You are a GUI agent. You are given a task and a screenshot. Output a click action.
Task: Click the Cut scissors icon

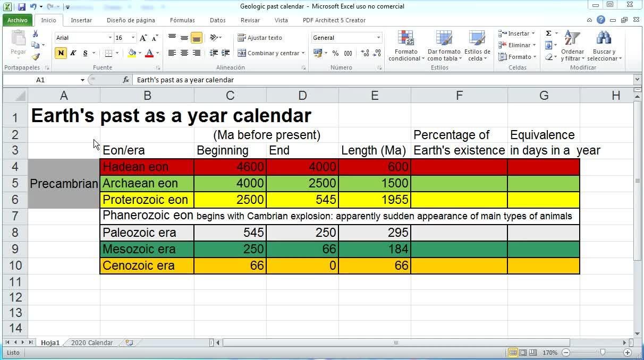pos(36,33)
